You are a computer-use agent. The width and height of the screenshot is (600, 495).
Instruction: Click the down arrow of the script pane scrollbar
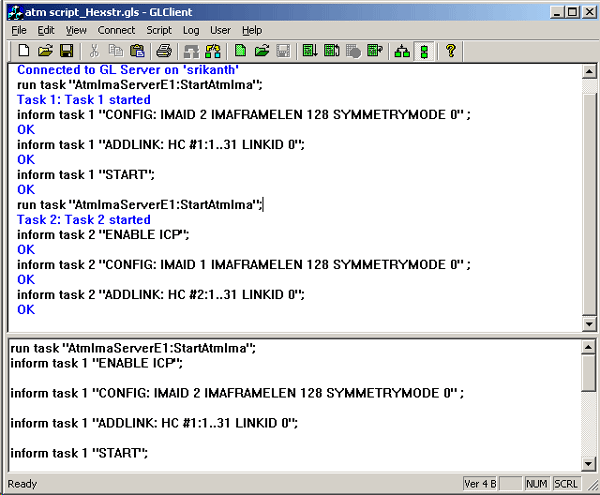(x=589, y=464)
